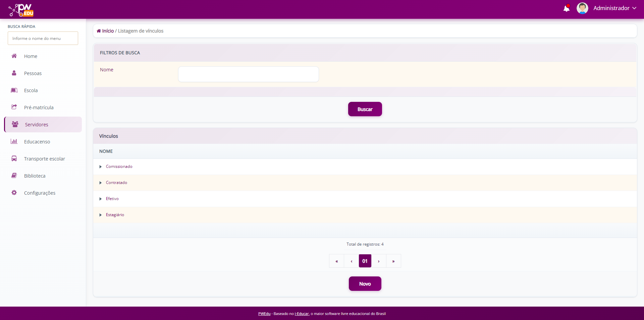Focus the Nome filter text field
The width and height of the screenshot is (644, 320).
point(248,74)
